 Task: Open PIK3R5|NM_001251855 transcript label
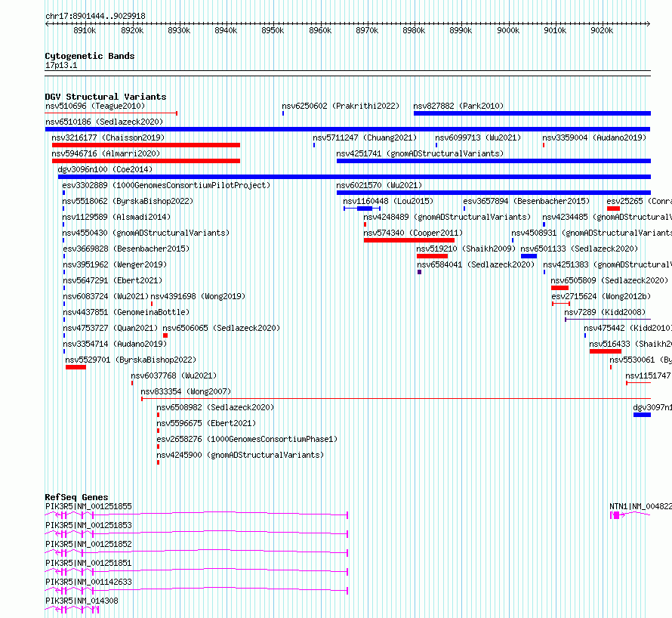point(88,506)
